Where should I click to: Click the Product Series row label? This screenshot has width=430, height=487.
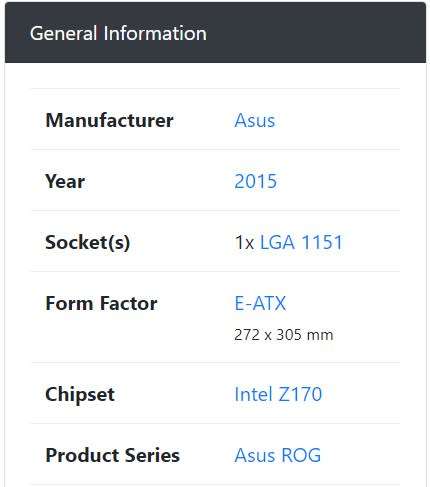[x=113, y=455]
